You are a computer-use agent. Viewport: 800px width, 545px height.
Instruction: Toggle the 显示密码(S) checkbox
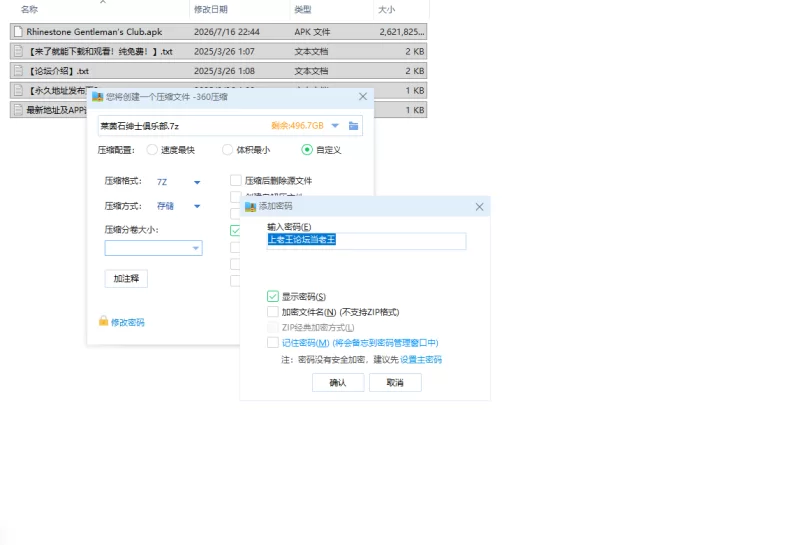pos(272,296)
